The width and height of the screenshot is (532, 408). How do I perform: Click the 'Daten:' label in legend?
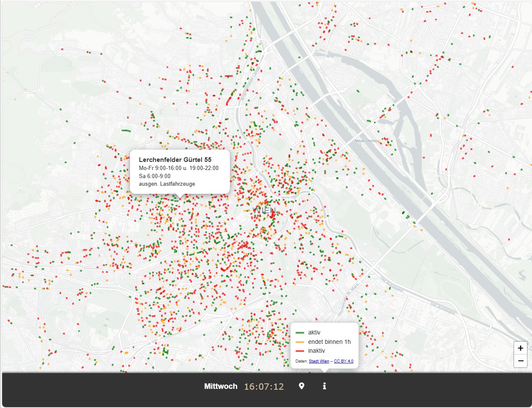click(301, 361)
